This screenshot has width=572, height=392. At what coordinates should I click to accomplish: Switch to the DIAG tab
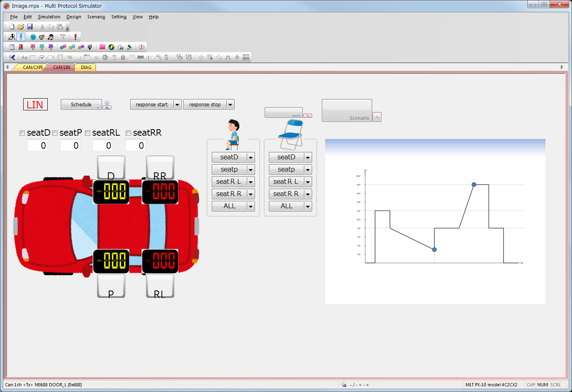(x=86, y=67)
